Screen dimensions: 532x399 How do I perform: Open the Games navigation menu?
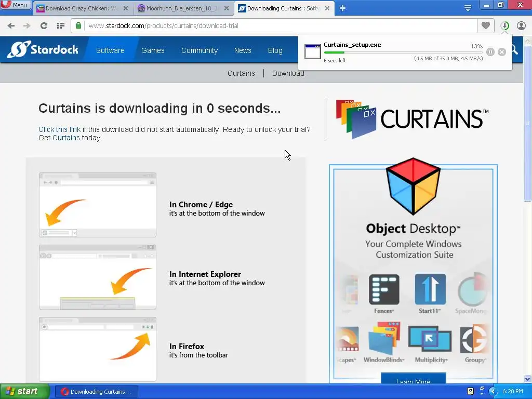(x=153, y=50)
